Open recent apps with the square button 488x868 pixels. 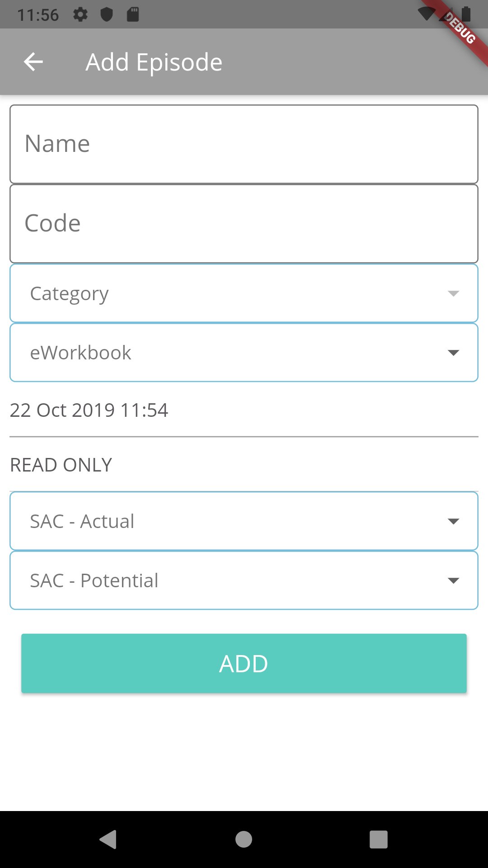click(x=379, y=840)
